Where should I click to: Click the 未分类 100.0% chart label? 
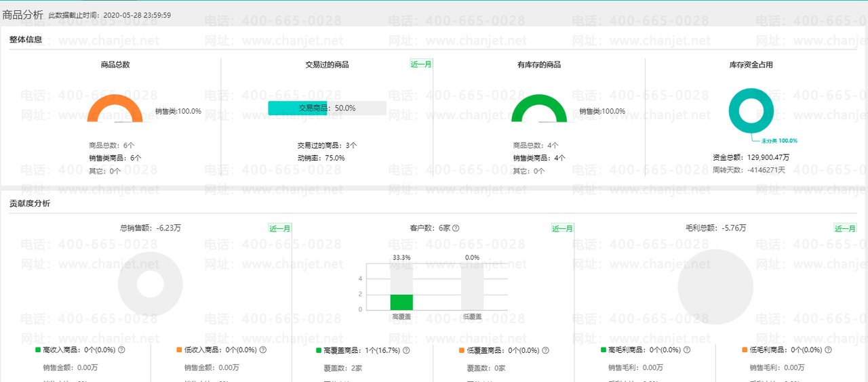coord(778,141)
